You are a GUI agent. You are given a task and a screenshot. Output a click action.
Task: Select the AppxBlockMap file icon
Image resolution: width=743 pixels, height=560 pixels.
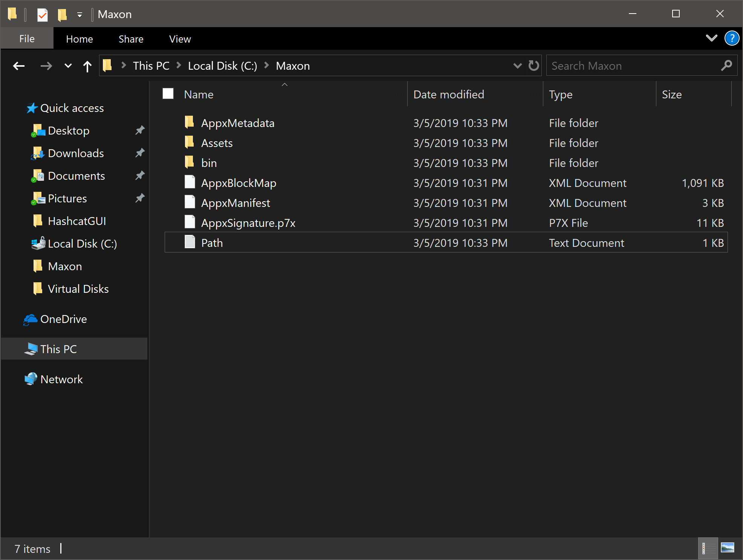[x=190, y=182]
